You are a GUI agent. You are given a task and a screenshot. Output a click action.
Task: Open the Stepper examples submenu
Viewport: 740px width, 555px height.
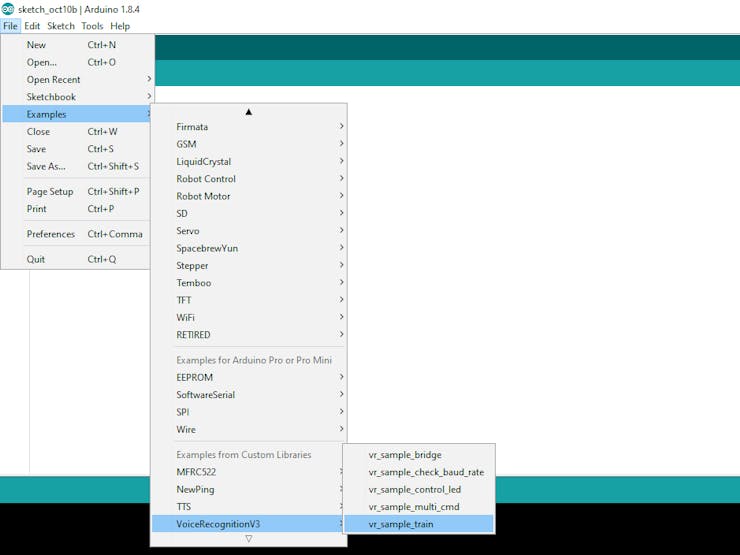[249, 266]
